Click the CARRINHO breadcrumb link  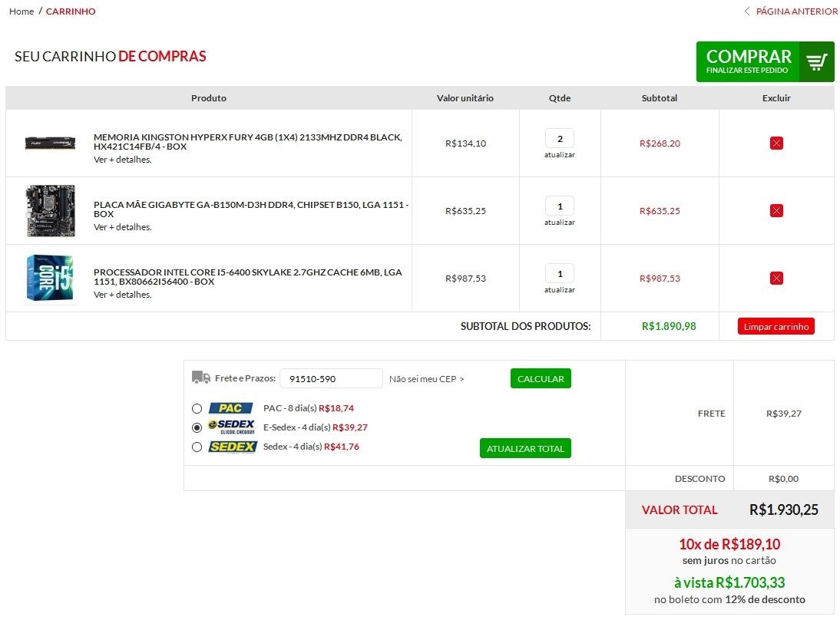click(x=71, y=12)
